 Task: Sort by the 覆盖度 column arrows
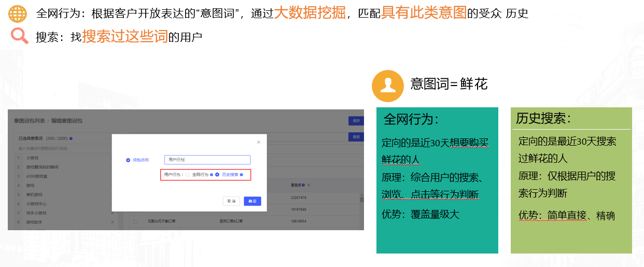(309, 185)
